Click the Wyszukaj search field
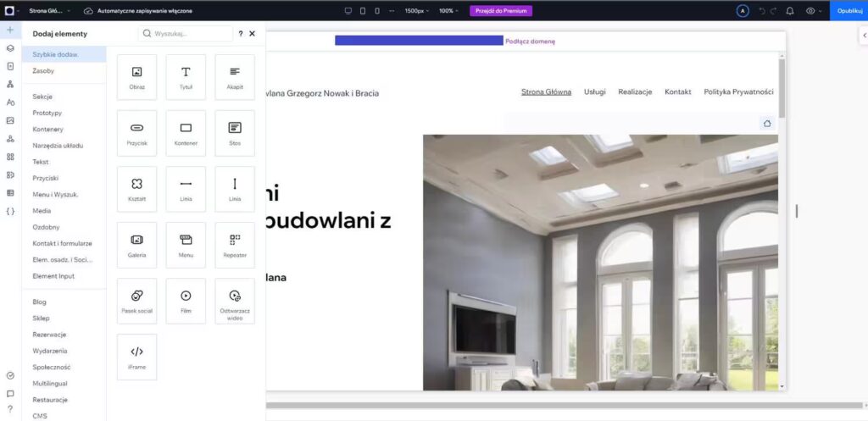 point(186,34)
